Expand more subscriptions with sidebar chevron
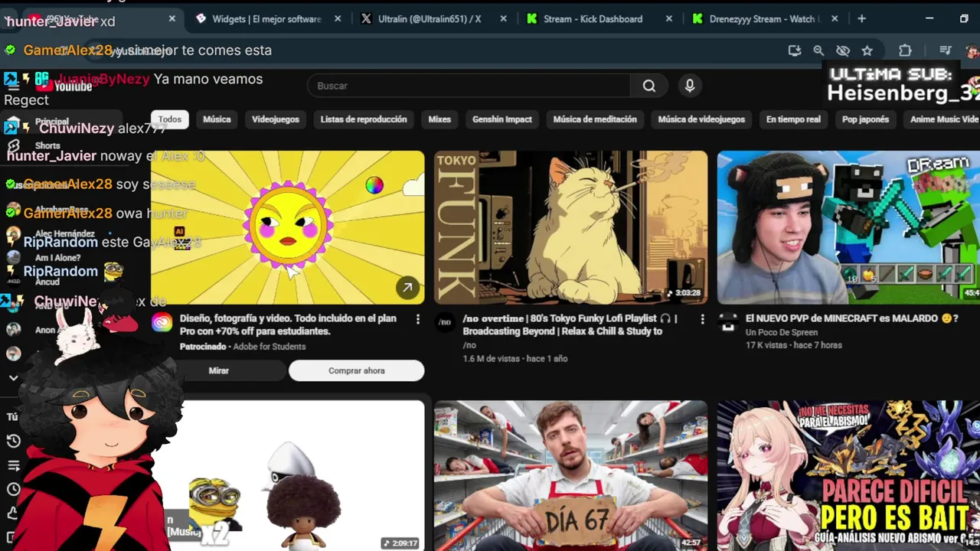Image resolution: width=980 pixels, height=551 pixels. pyautogui.click(x=13, y=377)
